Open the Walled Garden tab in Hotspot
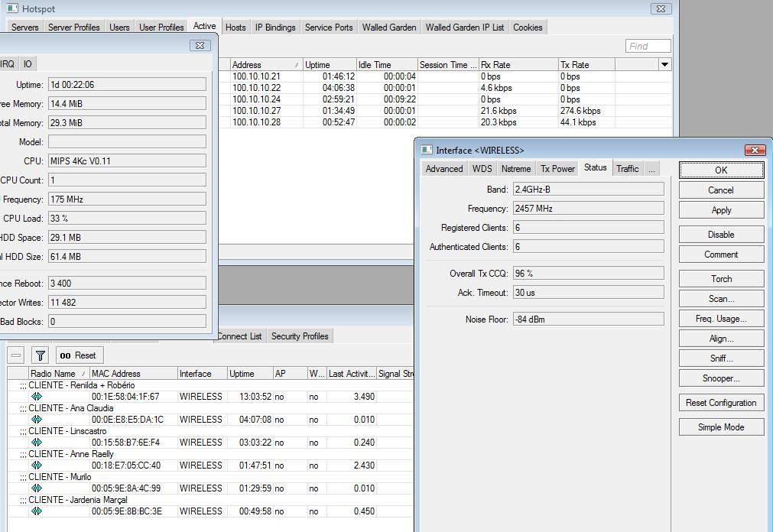Image resolution: width=773 pixels, height=532 pixels. point(389,28)
